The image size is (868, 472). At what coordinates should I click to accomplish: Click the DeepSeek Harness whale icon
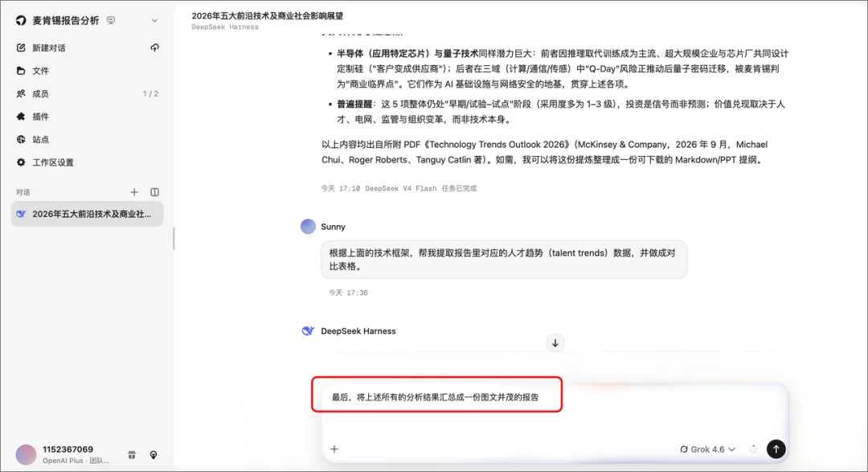308,330
